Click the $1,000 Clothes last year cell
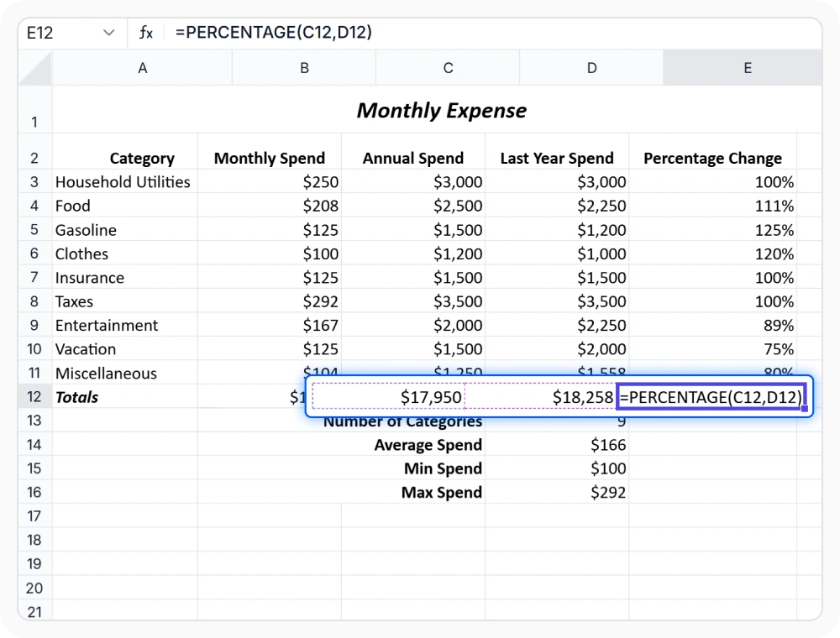This screenshot has height=638, width=840. coord(557,254)
